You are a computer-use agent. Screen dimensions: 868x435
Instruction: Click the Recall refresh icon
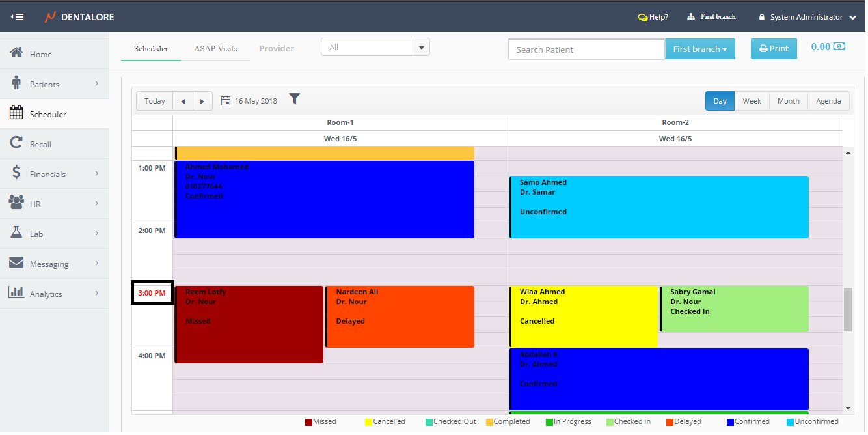click(17, 143)
